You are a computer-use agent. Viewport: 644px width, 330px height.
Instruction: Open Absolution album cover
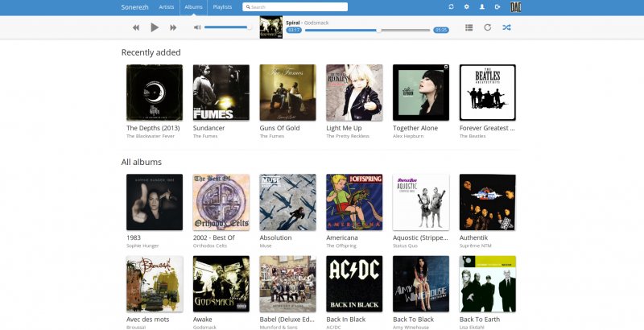tap(287, 202)
